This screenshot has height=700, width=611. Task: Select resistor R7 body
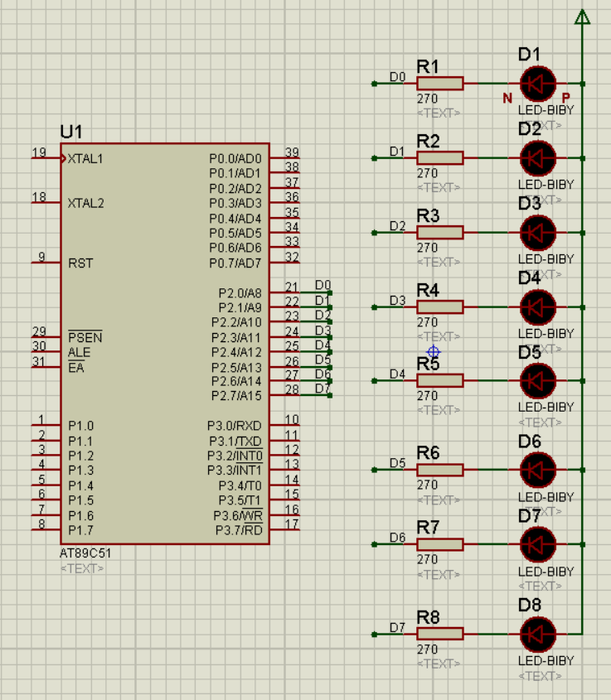pos(440,544)
